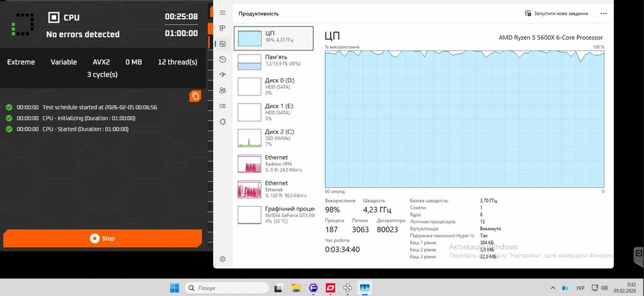Image resolution: width=644 pixels, height=296 pixels.
Task: Click the OCCT CPU test icon
Action: [x=54, y=17]
